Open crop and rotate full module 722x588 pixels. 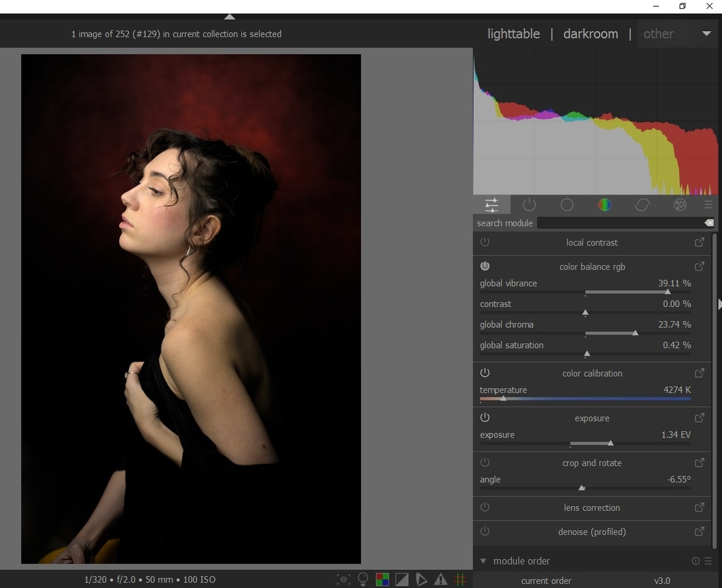699,462
